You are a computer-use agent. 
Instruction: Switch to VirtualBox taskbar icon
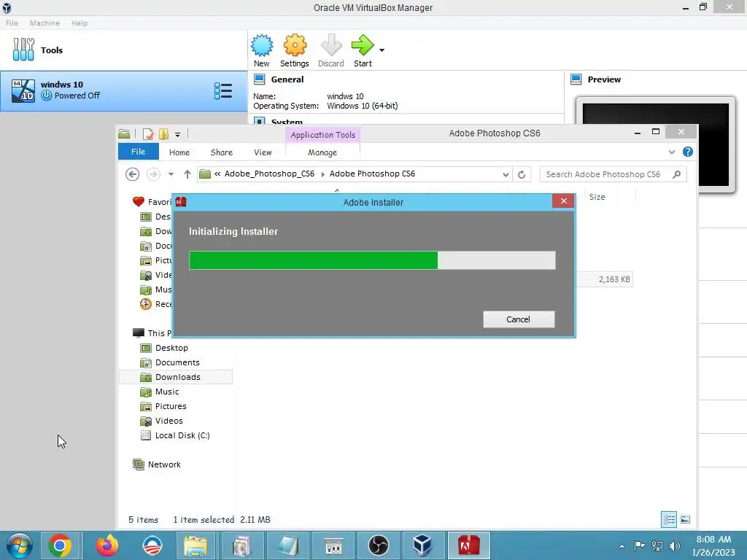[422, 545]
